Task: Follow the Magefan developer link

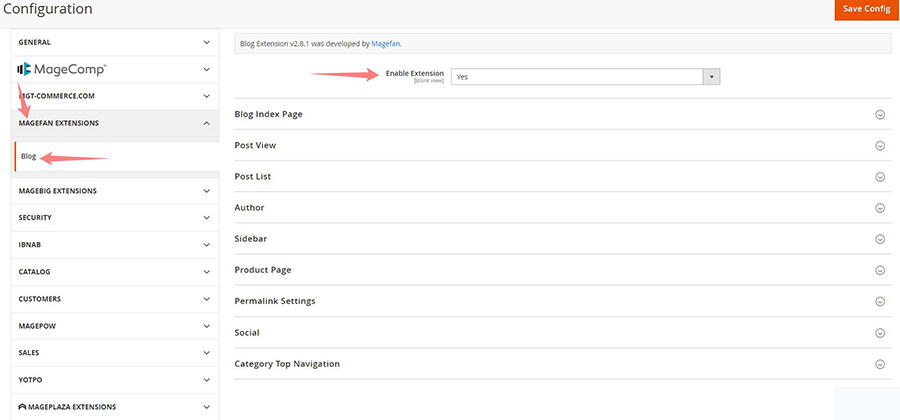Action: click(385, 44)
